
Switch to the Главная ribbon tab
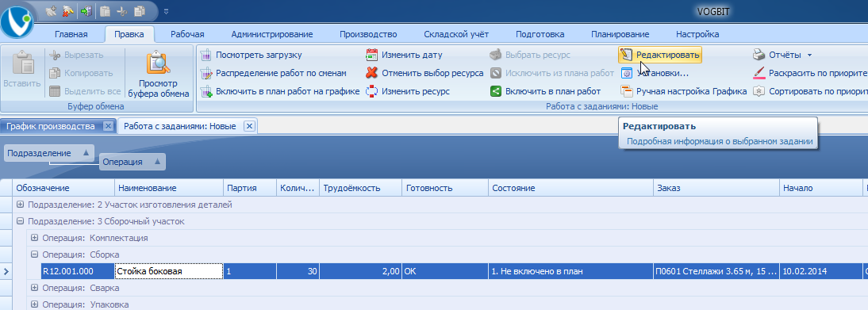71,34
